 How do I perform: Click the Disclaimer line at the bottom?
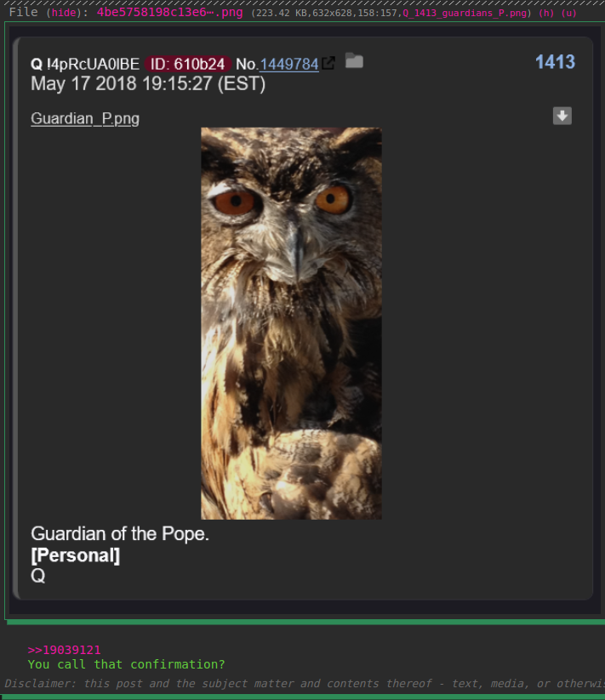point(305,684)
